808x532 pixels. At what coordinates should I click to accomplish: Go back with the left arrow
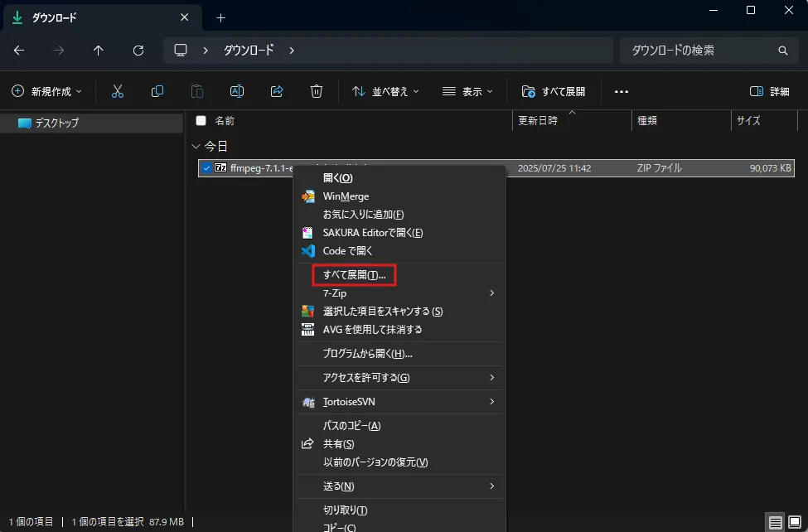click(19, 50)
